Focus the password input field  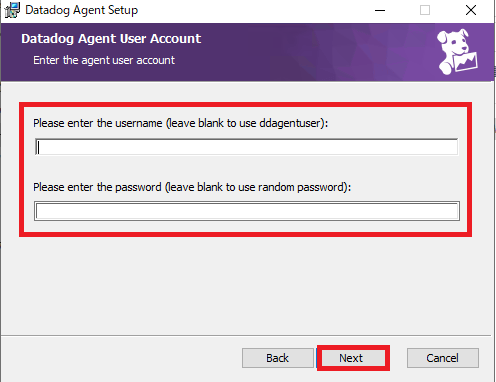pyautogui.click(x=247, y=211)
